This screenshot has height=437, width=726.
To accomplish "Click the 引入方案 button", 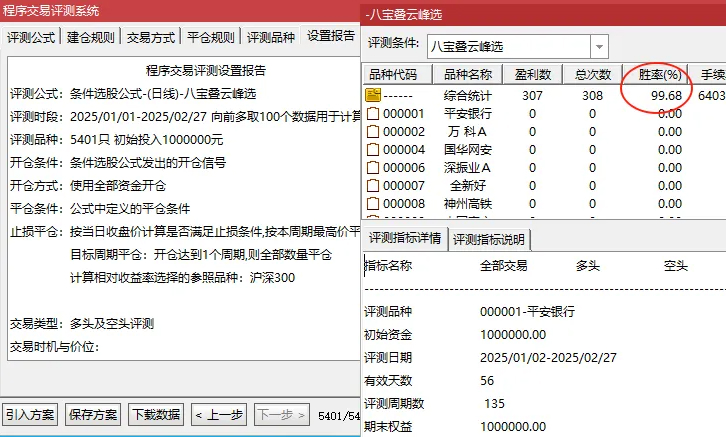I will 31,415.
